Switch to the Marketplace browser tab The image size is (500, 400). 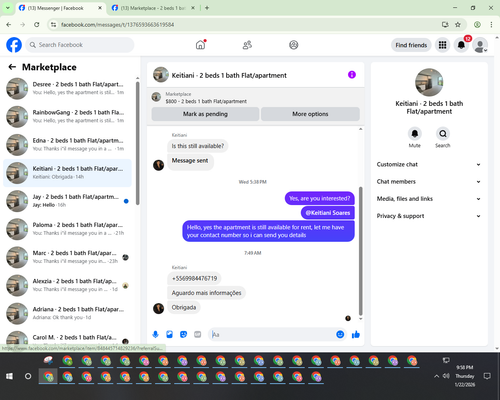(154, 8)
